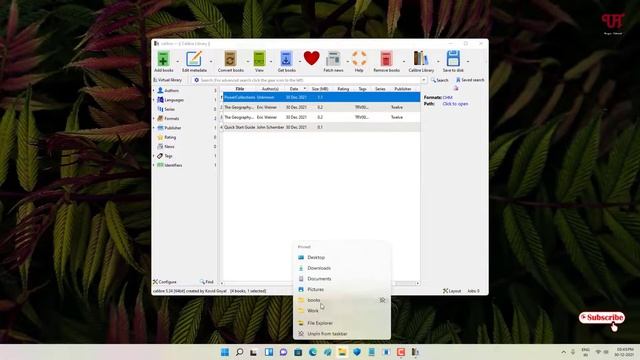Open the Chat icon on taskbar
The height and width of the screenshot is (360, 640).
[284, 352]
